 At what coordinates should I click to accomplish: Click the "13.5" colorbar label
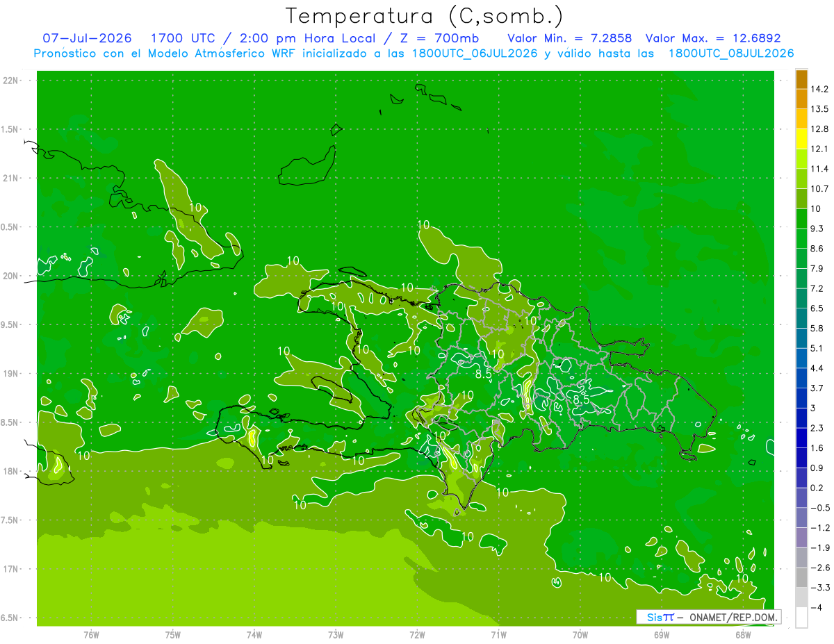820,109
